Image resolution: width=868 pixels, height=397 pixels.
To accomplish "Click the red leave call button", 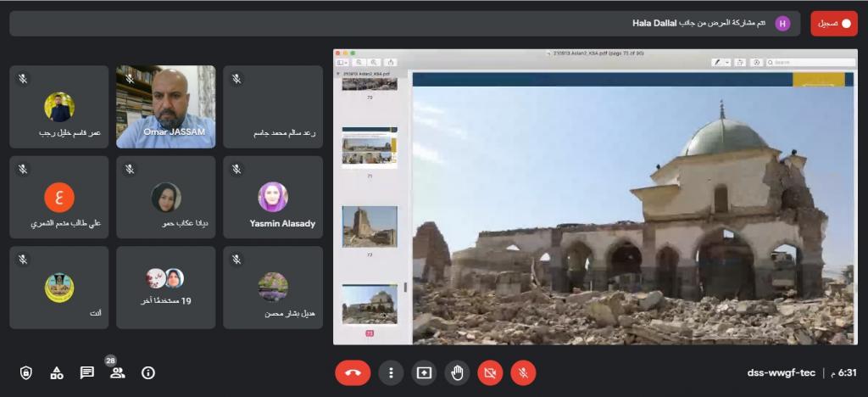I will [353, 372].
